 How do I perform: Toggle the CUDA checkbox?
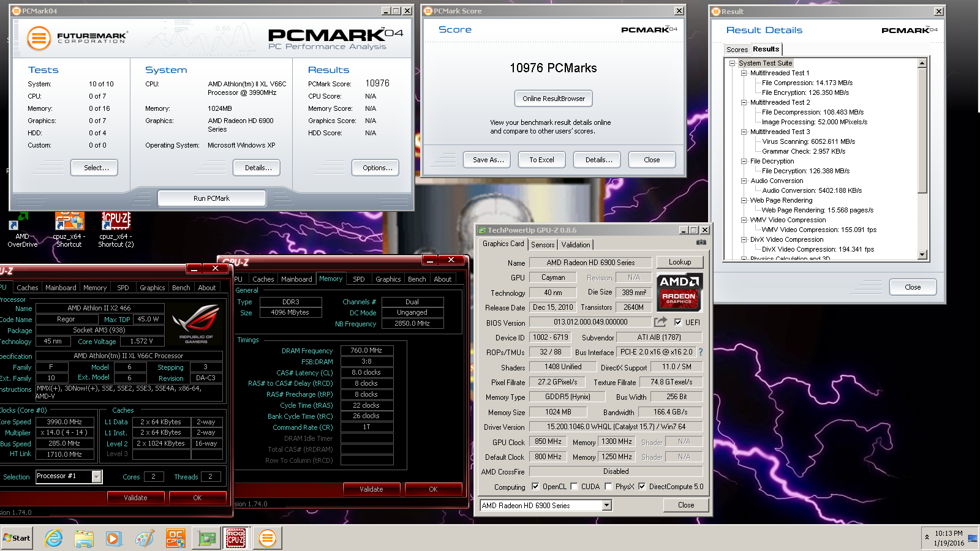pyautogui.click(x=574, y=487)
